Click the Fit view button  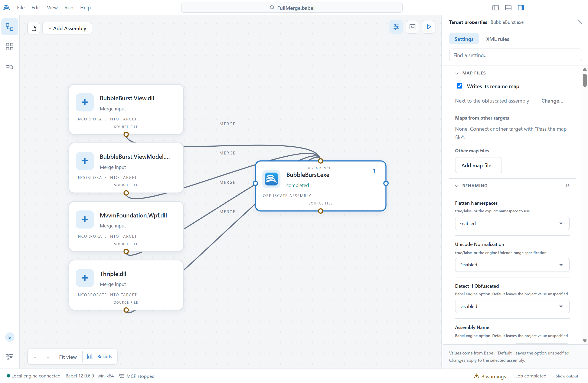pos(68,357)
